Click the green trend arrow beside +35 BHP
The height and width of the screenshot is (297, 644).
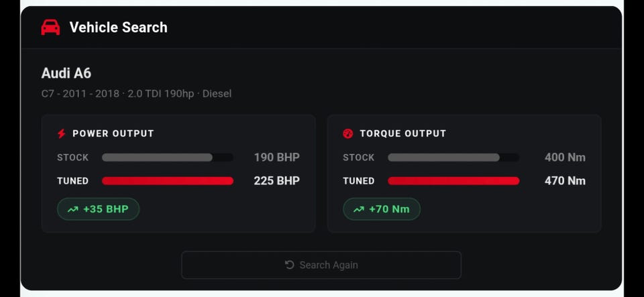[72, 209]
